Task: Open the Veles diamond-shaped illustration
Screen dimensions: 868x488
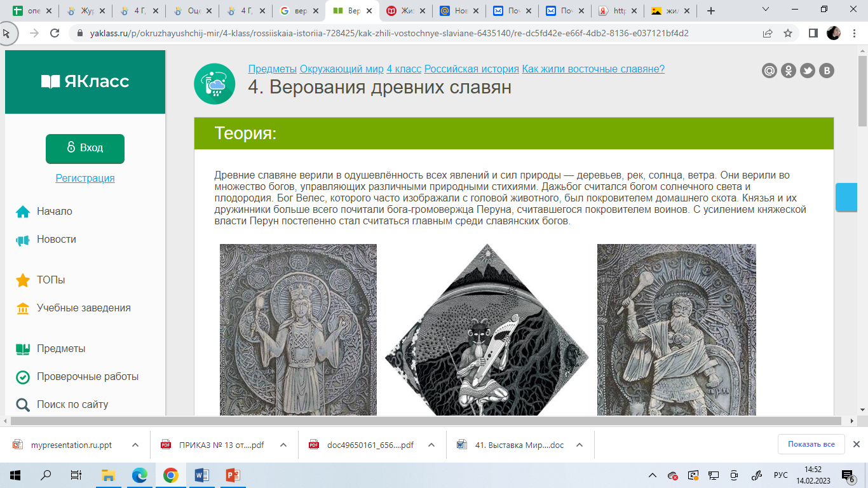Action: tap(487, 330)
